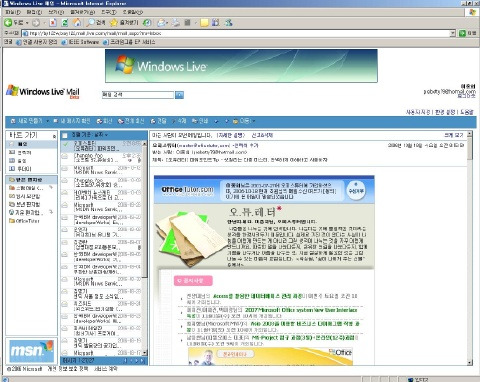480x382 pixels.
Task: Click the IE Print icon
Action: [176, 23]
